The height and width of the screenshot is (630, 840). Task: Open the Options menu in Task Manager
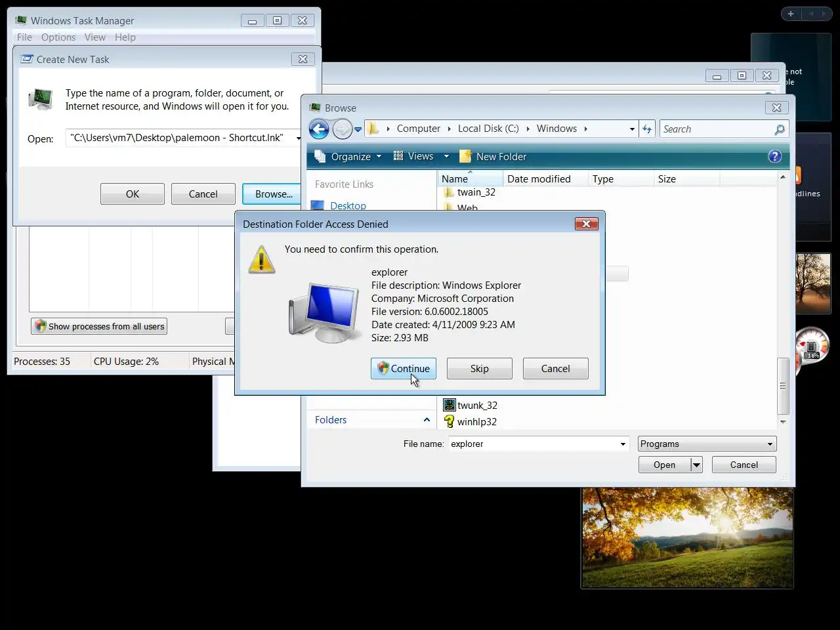click(x=58, y=37)
